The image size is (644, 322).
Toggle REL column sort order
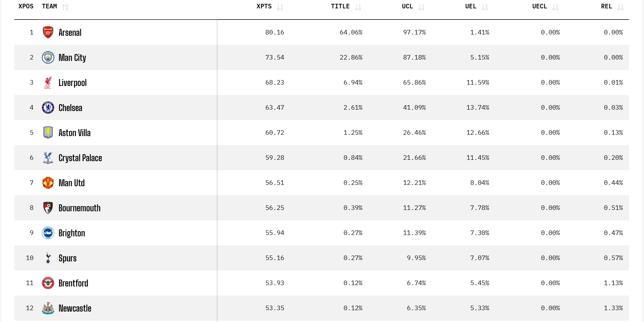click(x=620, y=7)
